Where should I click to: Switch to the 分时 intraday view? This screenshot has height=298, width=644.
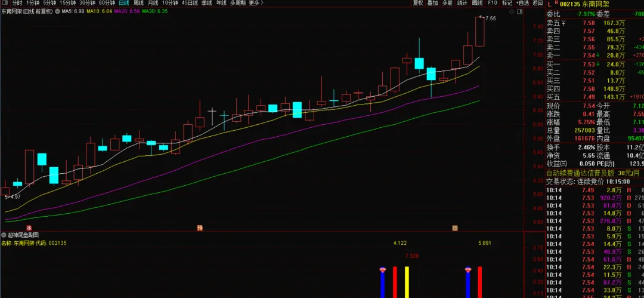click(x=17, y=3)
